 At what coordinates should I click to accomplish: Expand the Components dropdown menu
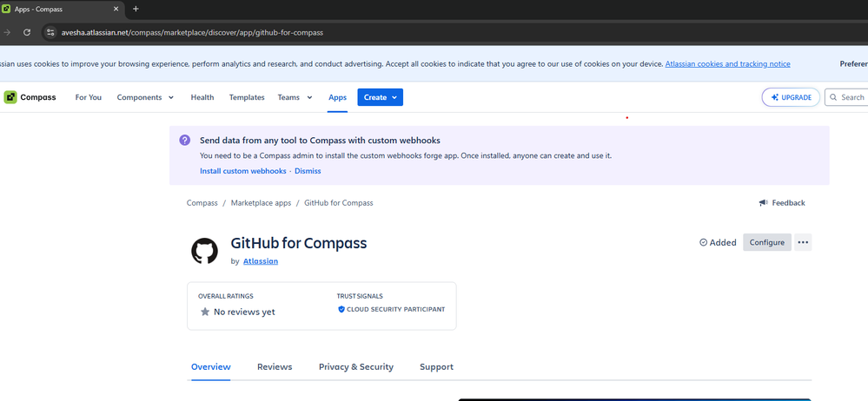coord(145,97)
